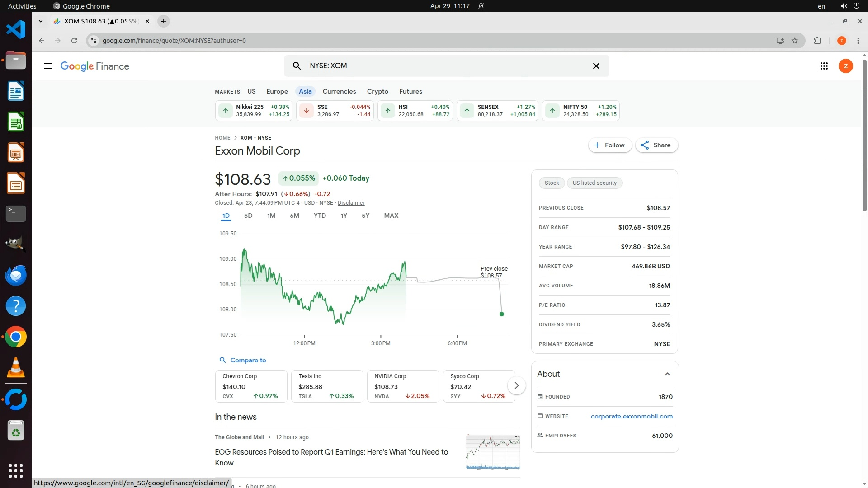Open Chrome extensions puzzle icon

817,41
